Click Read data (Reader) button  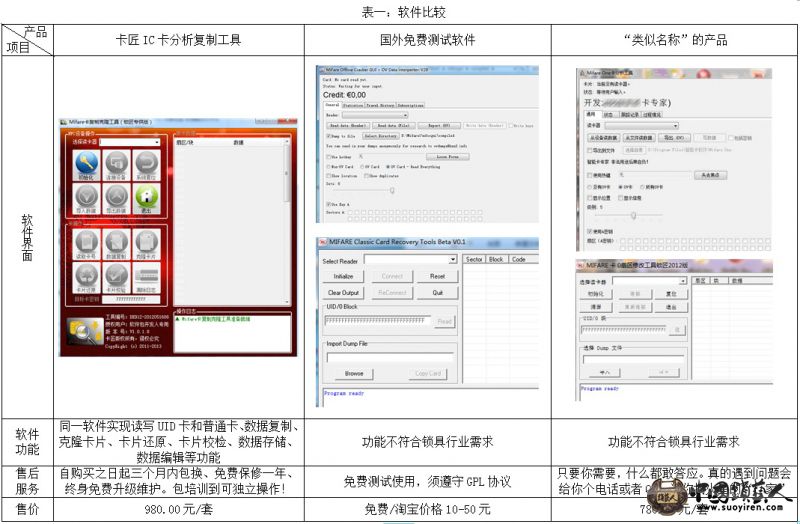point(347,126)
